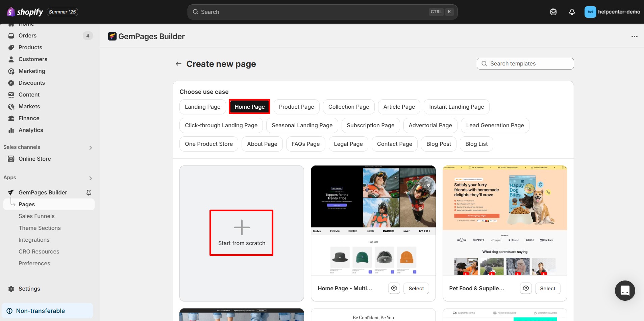This screenshot has height=321, width=644.
Task: Unpin GemPages Builder from the sidebar
Action: coord(89,192)
